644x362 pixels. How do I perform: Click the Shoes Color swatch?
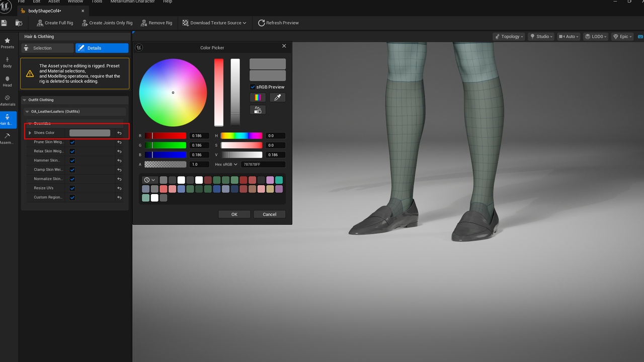pyautogui.click(x=90, y=133)
